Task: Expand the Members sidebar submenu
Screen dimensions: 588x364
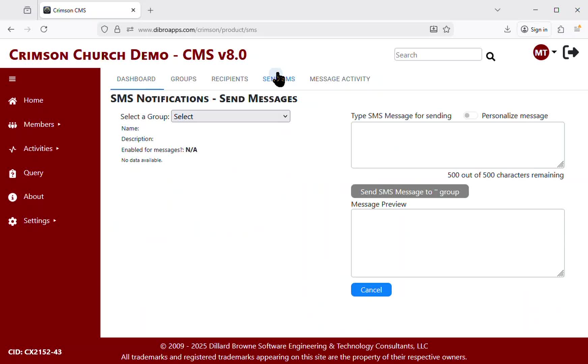Action: (x=39, y=124)
